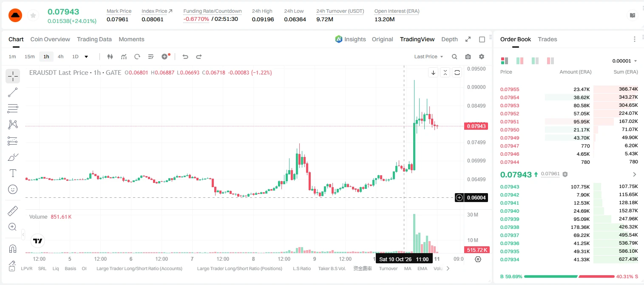Select the text annotation tool

[x=13, y=173]
